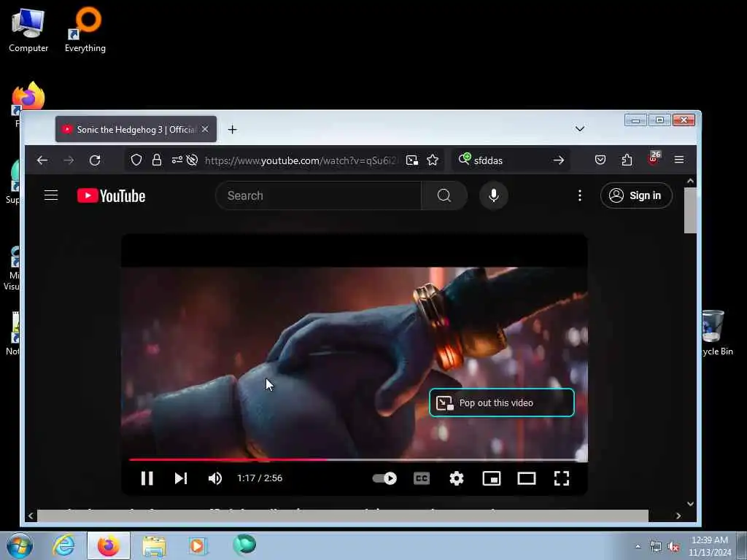Select the Everything desktop shortcut
747x560 pixels.
(x=85, y=31)
